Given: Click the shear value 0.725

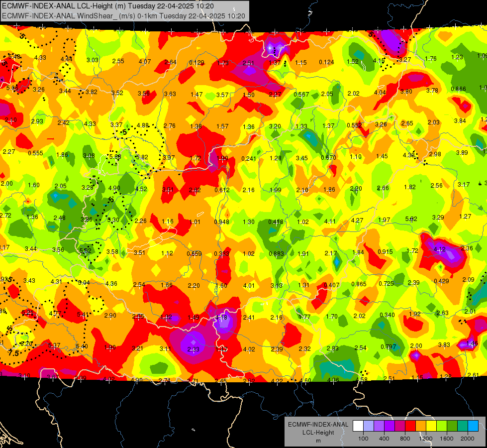Looking at the screenshot, I should click(386, 284).
